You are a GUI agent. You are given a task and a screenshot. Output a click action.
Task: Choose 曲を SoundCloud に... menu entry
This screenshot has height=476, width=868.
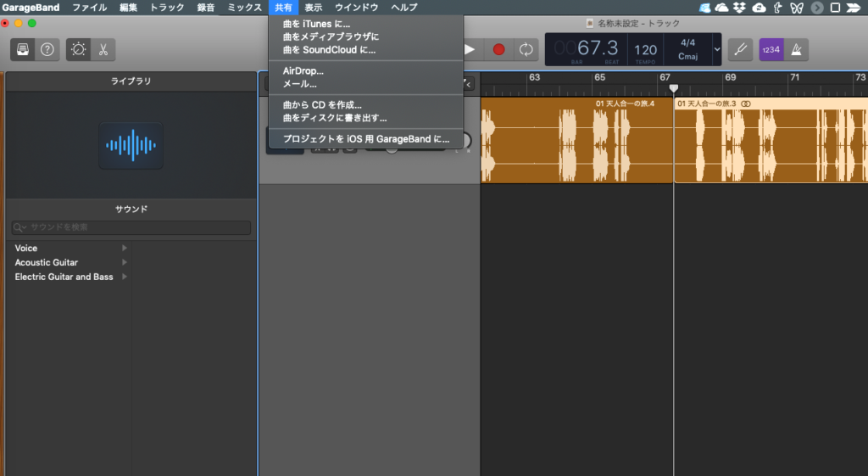366,50
